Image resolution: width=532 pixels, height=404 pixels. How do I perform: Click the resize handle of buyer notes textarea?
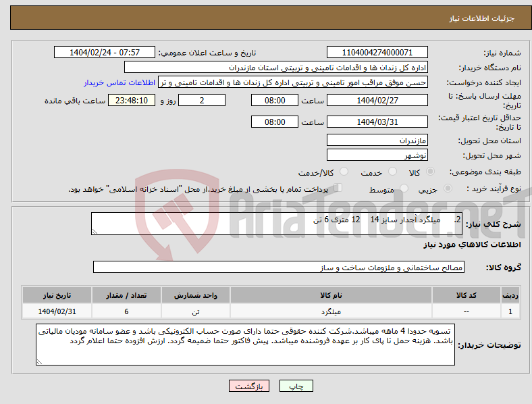tap(39, 362)
